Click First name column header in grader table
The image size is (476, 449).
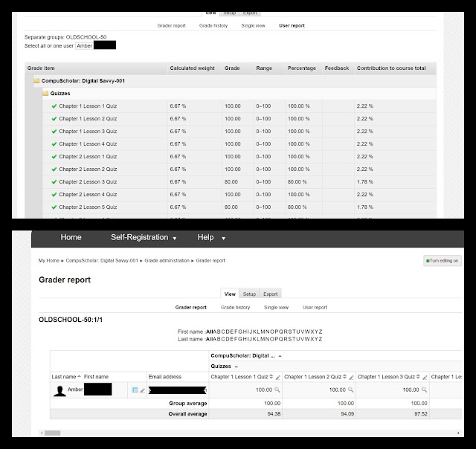coord(96,377)
